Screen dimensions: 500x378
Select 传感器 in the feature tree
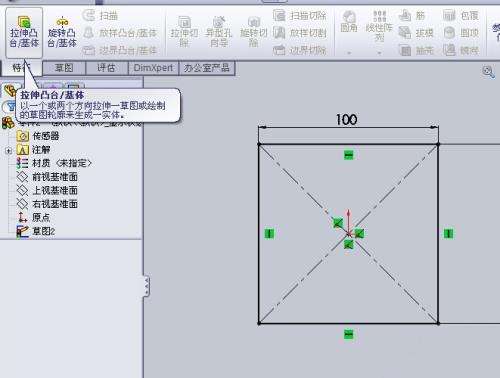click(38, 136)
